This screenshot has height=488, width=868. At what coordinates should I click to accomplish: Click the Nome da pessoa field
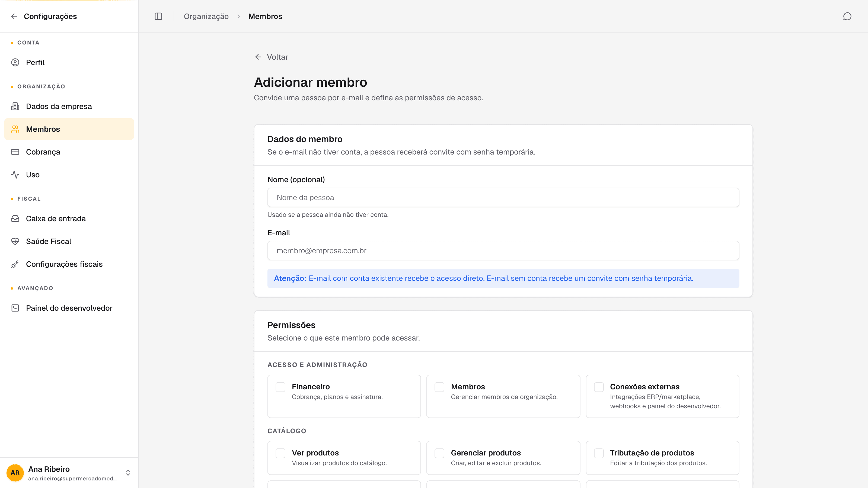[x=503, y=197]
